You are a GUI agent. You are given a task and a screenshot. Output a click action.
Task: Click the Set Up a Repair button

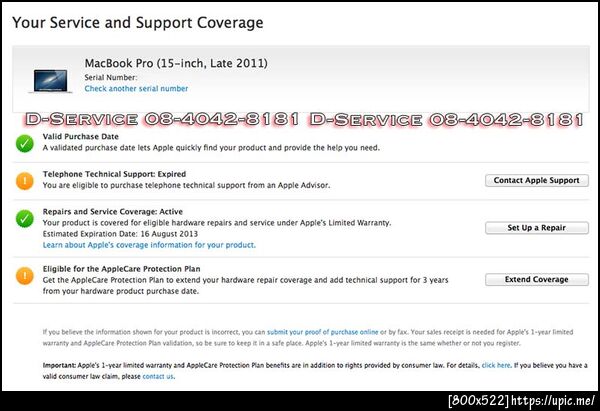pyautogui.click(x=536, y=228)
